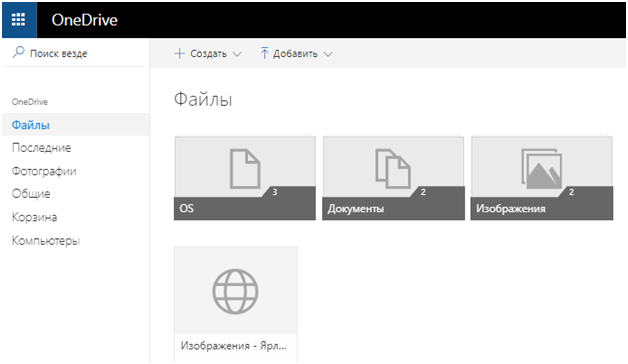Open Компьютеры in the sidebar
Viewport: 628px width, 364px height.
(x=46, y=240)
